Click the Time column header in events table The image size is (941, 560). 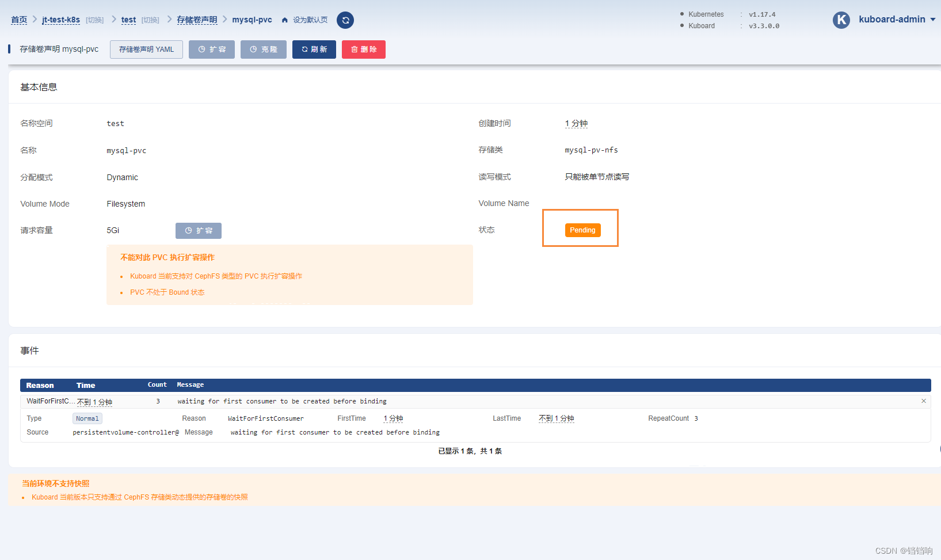point(86,386)
